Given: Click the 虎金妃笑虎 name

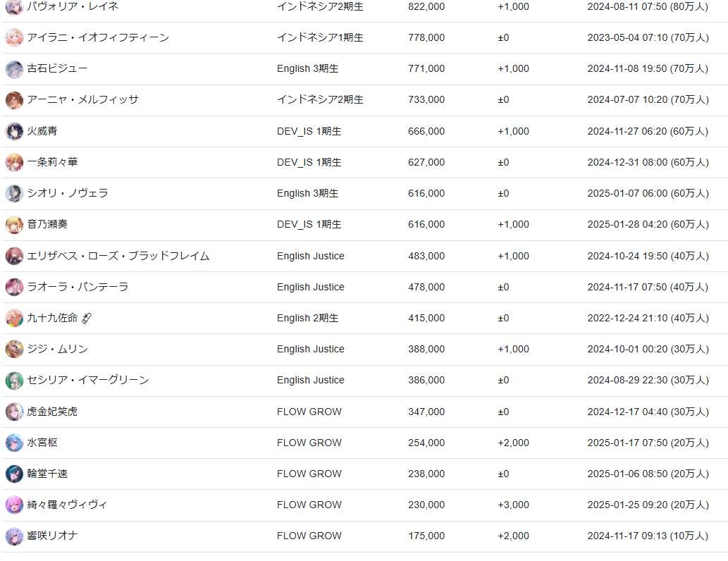Looking at the screenshot, I should point(52,412).
